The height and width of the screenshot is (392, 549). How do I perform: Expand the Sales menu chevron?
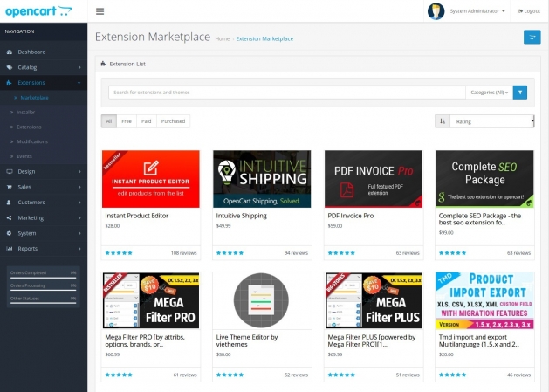[x=79, y=187]
